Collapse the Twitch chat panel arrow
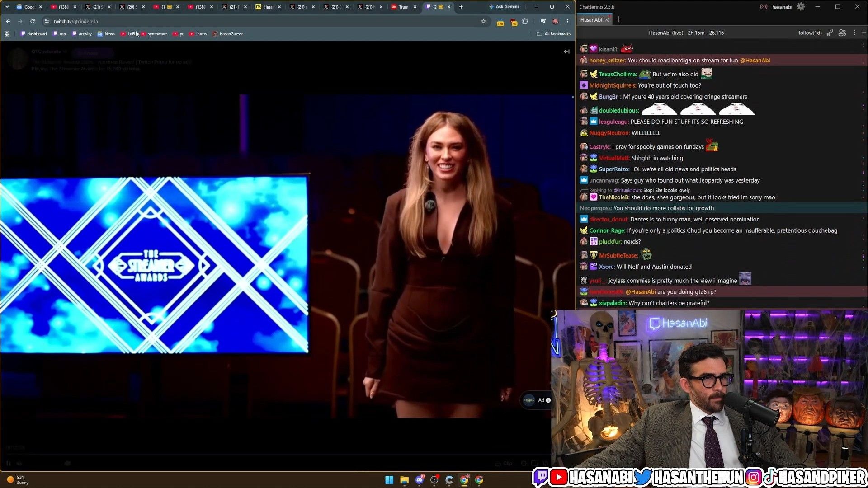868x488 pixels. pos(566,52)
